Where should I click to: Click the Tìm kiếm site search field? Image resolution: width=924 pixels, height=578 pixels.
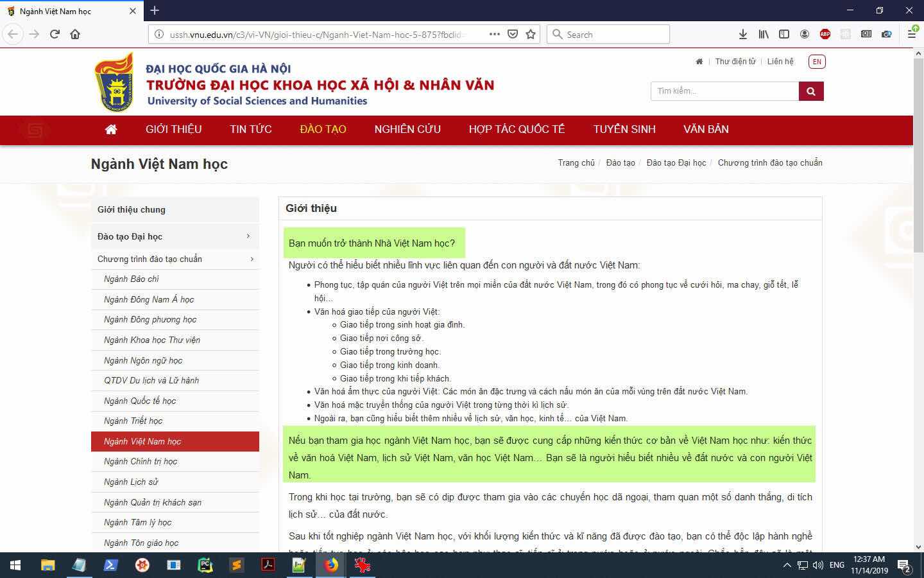(724, 91)
